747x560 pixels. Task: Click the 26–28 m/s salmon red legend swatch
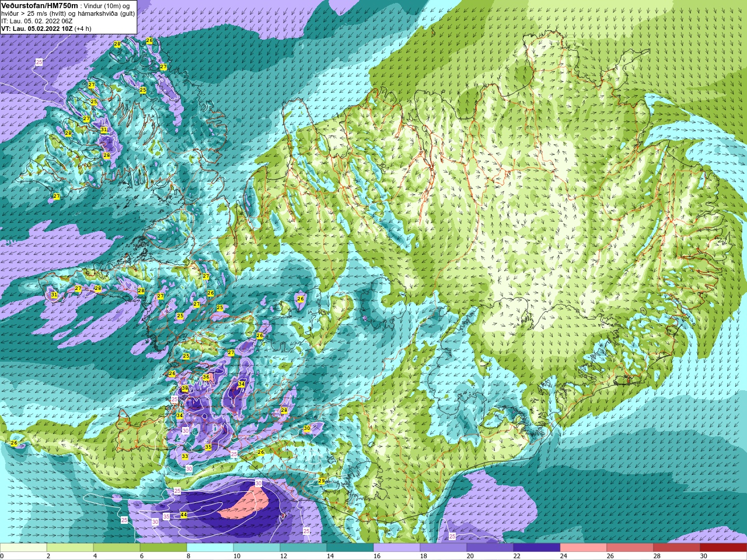(630, 547)
